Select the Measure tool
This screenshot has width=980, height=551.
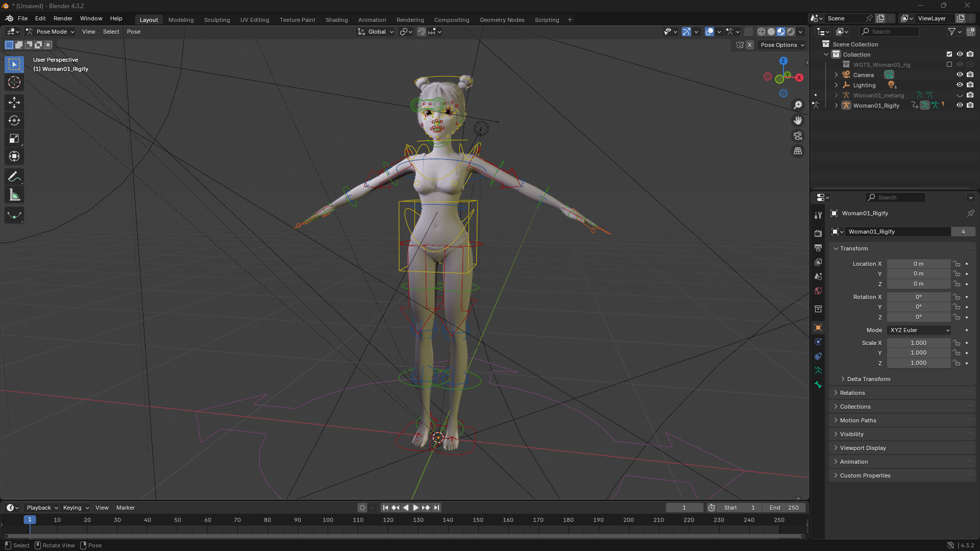point(14,194)
